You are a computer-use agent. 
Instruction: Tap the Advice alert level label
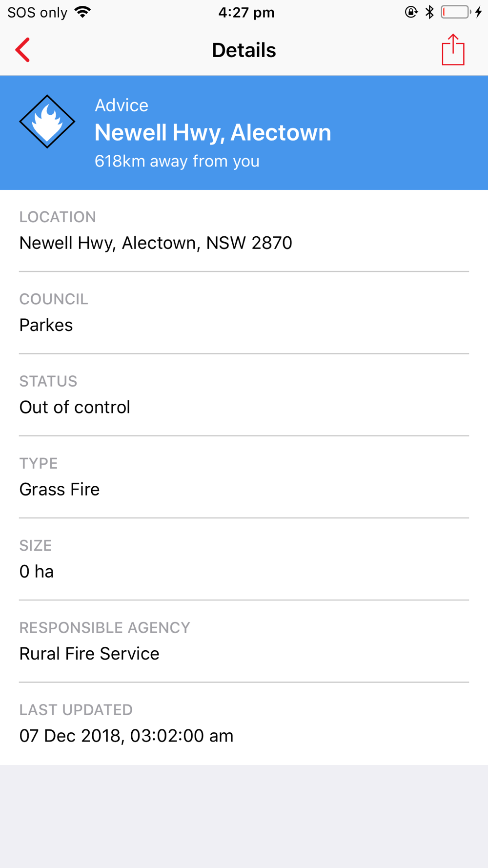pyautogui.click(x=122, y=105)
